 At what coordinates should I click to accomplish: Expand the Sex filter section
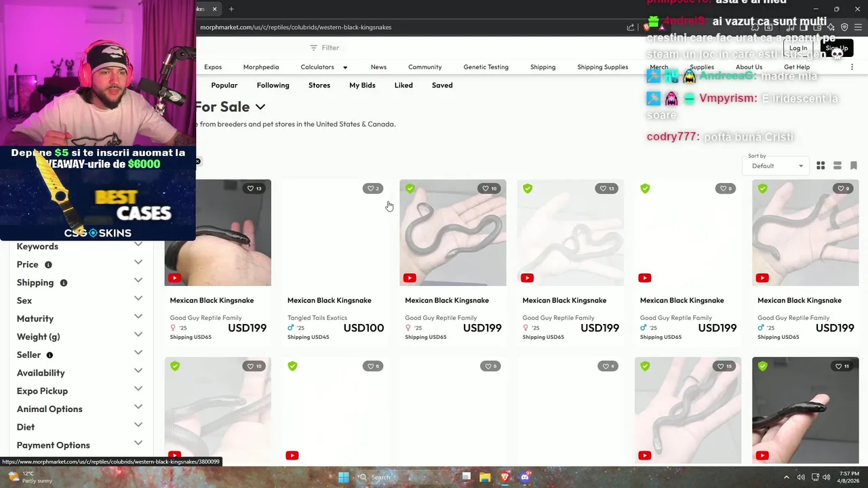(138, 298)
